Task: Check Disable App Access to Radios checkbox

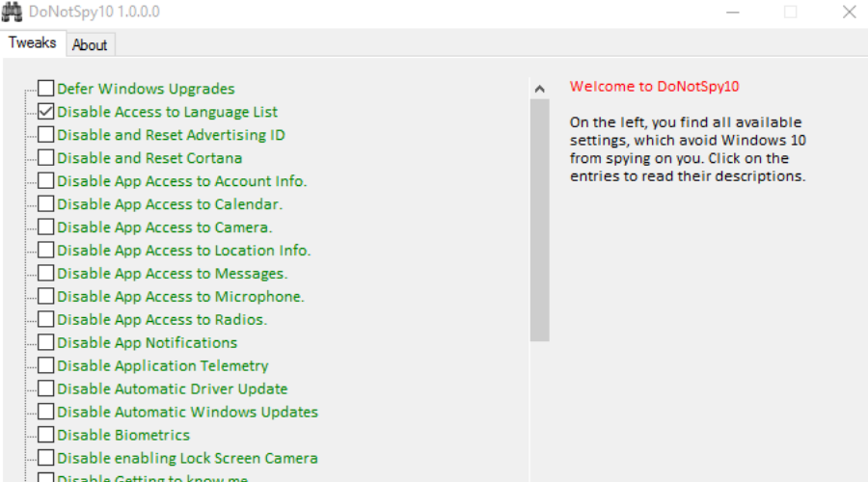Action: 46,319
